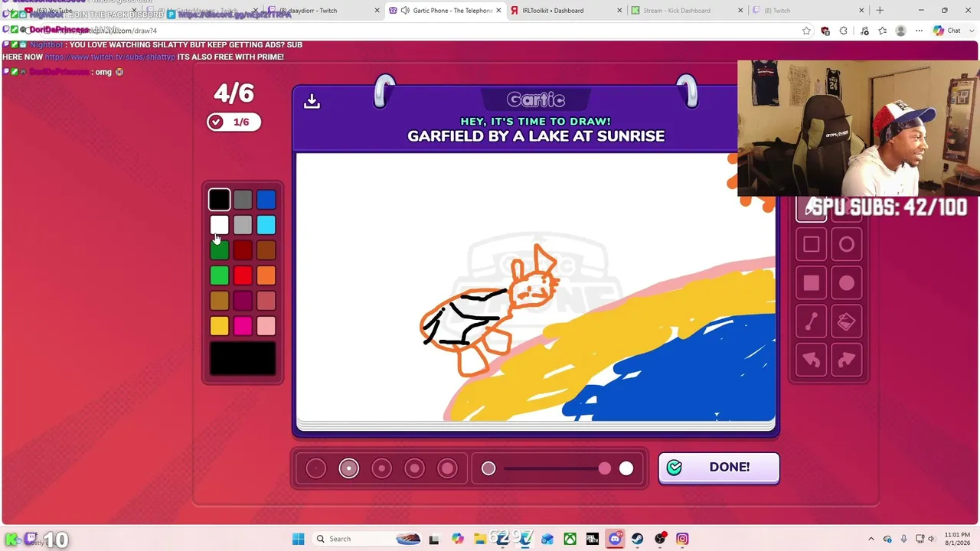
Task: Select the hollow ellipse tool
Action: [846, 245]
